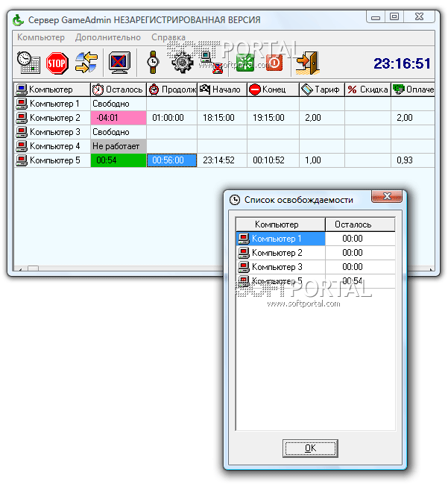Open the Справка menu

[168, 37]
